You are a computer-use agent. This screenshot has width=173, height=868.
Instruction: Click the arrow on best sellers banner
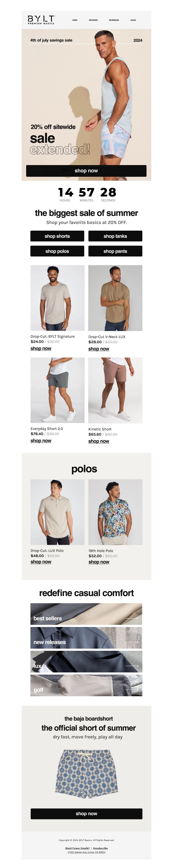[132, 618]
